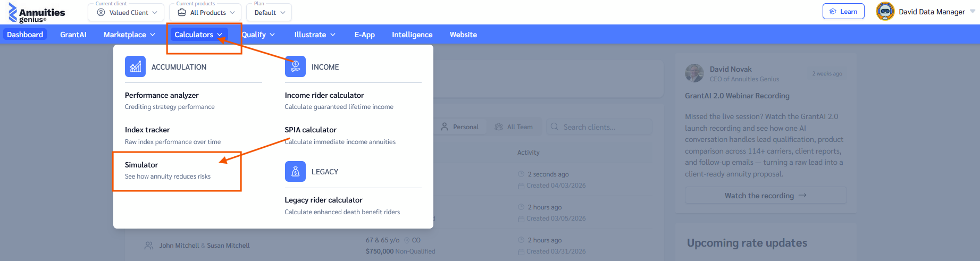This screenshot has width=980, height=261.
Task: Click the Income hand-coin icon
Action: [295, 67]
